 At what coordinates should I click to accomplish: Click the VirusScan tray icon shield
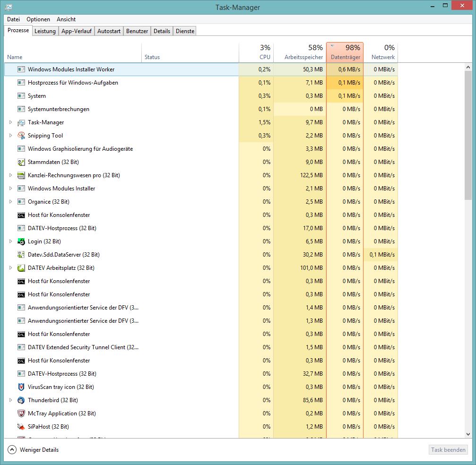(21, 387)
